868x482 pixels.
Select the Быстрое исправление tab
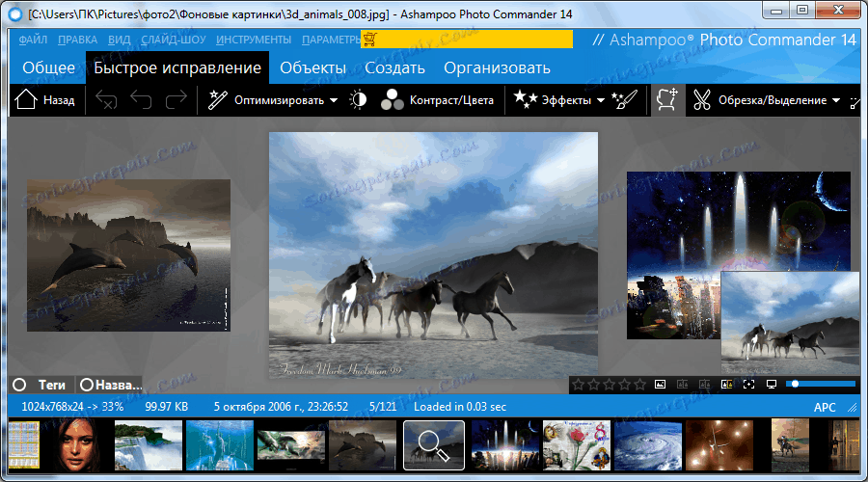point(177,67)
